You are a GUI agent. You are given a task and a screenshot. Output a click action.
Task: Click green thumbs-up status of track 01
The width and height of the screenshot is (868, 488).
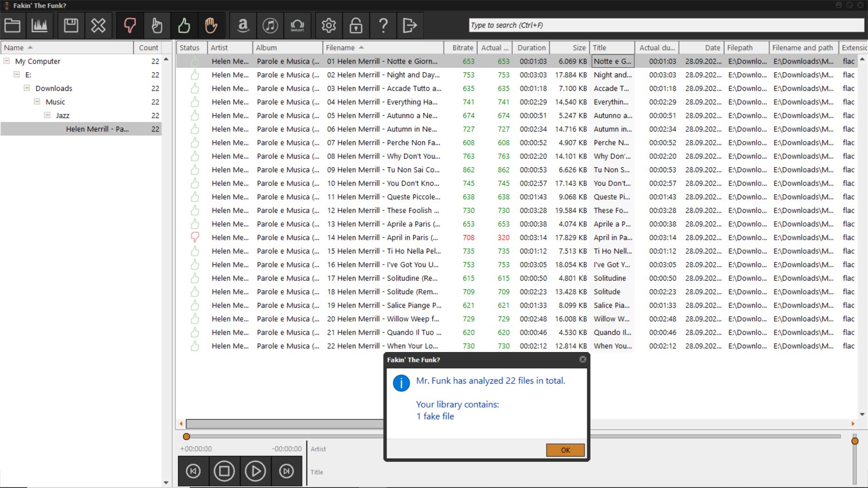[x=195, y=61]
